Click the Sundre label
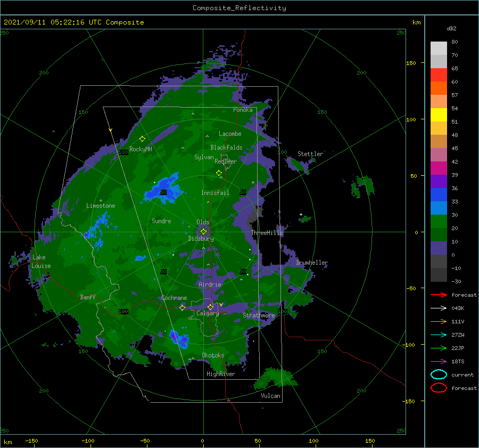 pyautogui.click(x=161, y=221)
